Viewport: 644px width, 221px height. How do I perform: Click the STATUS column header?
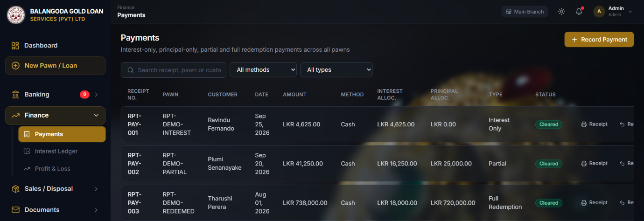click(546, 95)
